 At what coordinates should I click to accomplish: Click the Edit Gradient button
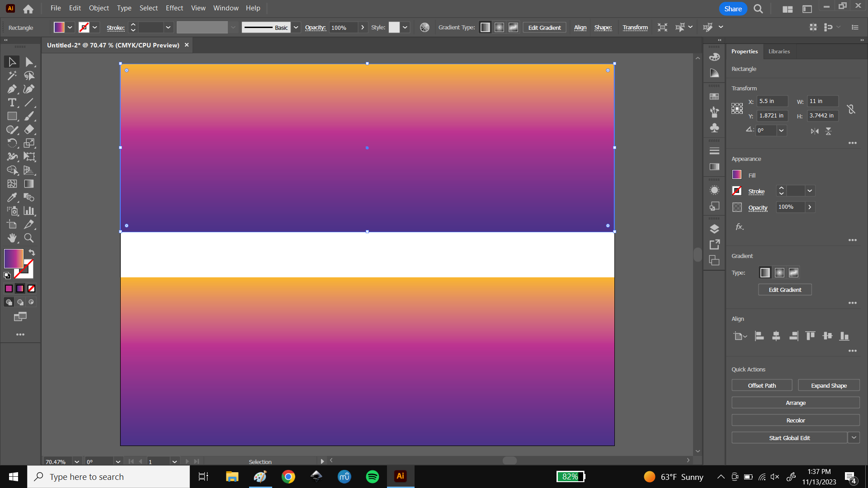coord(784,290)
